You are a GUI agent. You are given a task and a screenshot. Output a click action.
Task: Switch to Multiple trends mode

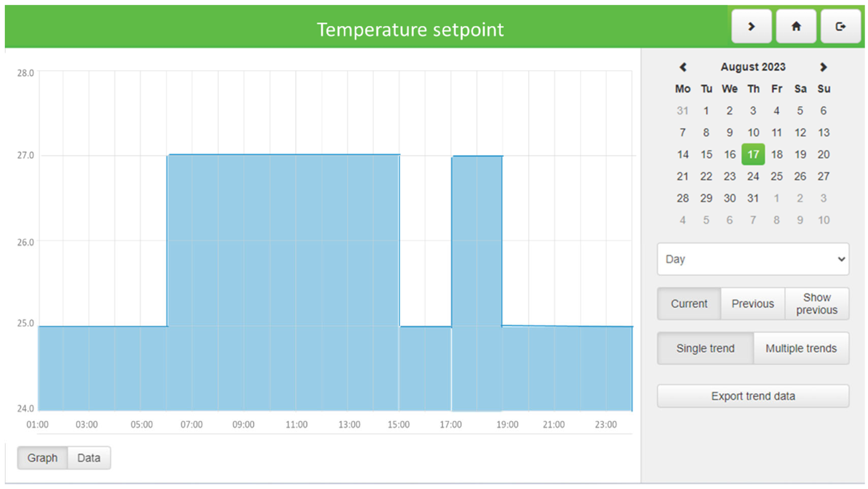801,348
